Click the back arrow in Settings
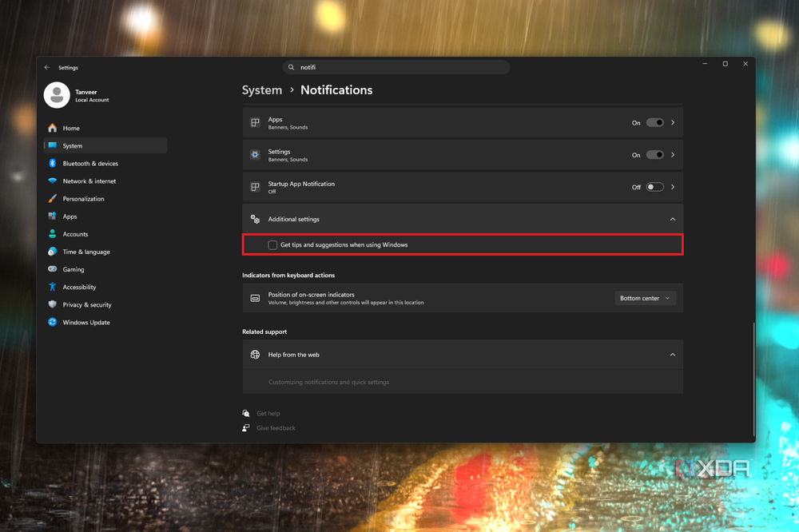Viewport: 799px width, 532px height. 47,67
